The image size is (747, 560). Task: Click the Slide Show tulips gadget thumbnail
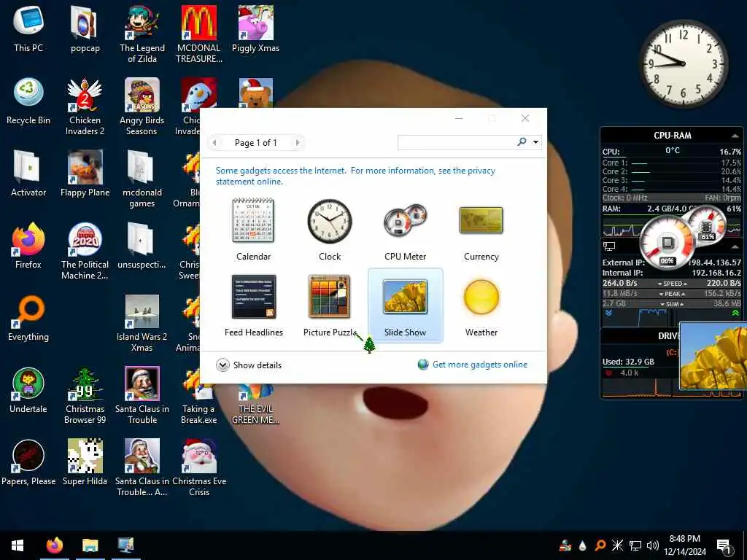713,356
